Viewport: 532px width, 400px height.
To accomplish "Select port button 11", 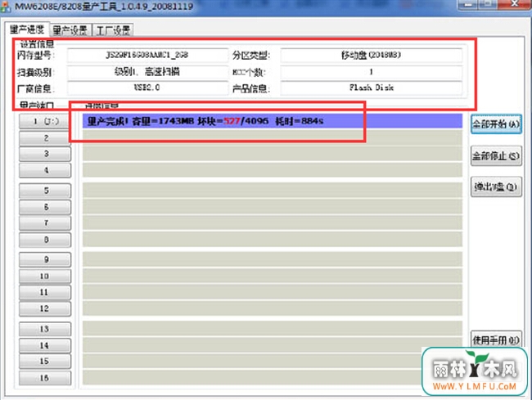I will pos(45,292).
